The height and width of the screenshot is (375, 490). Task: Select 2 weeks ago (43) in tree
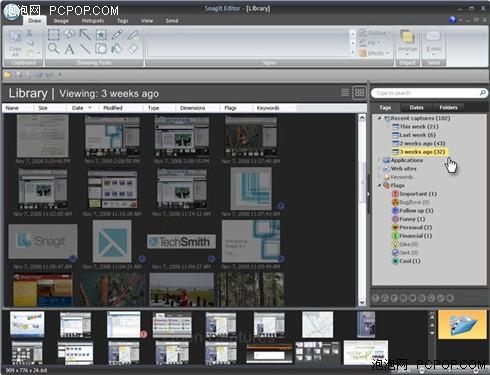click(x=419, y=143)
